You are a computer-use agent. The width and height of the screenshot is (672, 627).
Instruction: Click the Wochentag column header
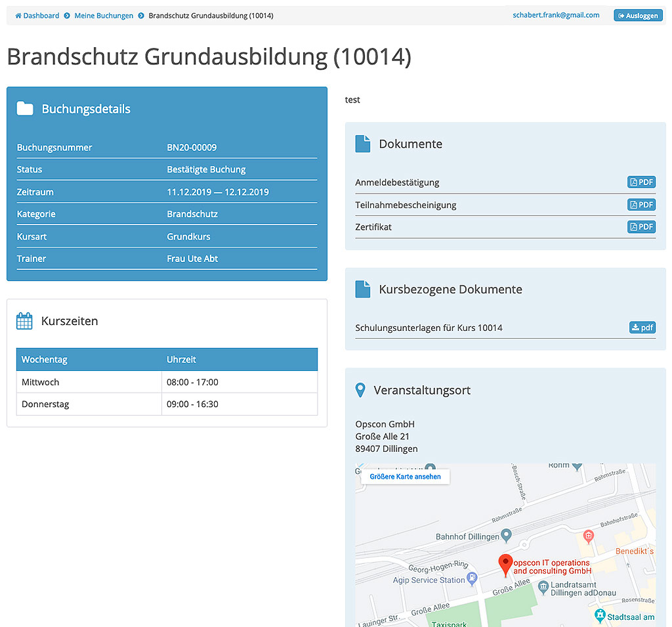pos(45,360)
